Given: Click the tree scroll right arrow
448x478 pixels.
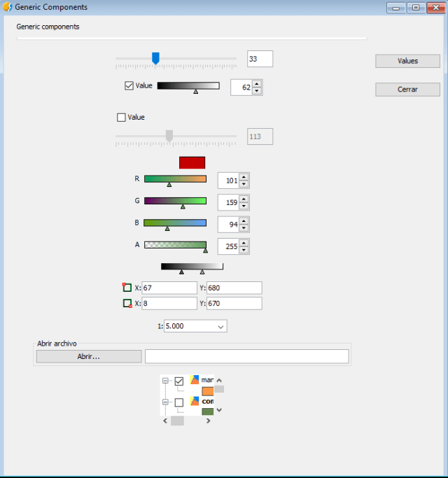Looking at the screenshot, I should coord(209,421).
